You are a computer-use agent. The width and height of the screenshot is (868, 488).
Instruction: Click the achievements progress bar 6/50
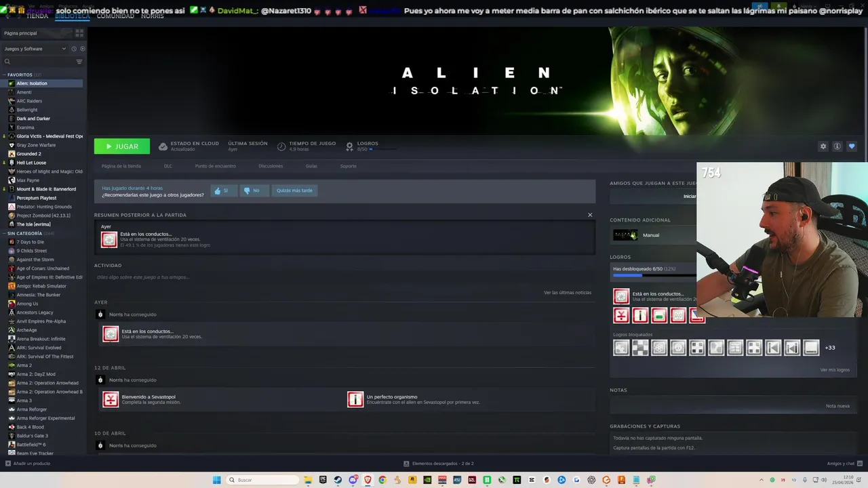(654, 275)
